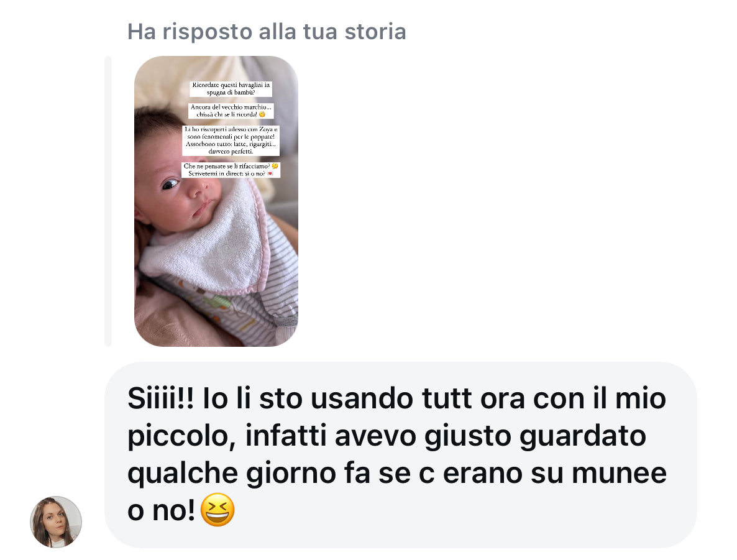Open the sender's round profile avatar
Screen dimensions: 737x560
pos(56,522)
